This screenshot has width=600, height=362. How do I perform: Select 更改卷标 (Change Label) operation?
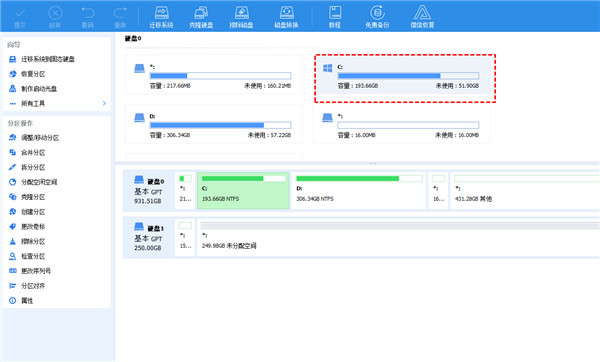(x=27, y=227)
